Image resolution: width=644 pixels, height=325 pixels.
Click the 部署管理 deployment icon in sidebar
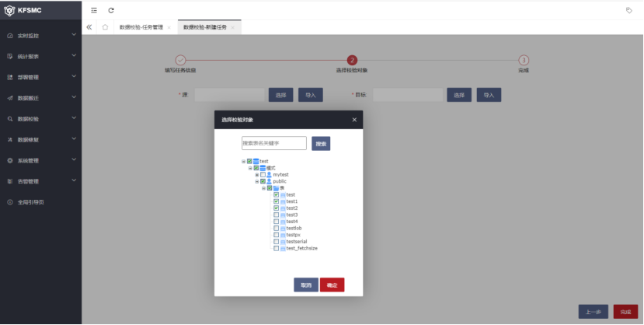pyautogui.click(x=10, y=77)
